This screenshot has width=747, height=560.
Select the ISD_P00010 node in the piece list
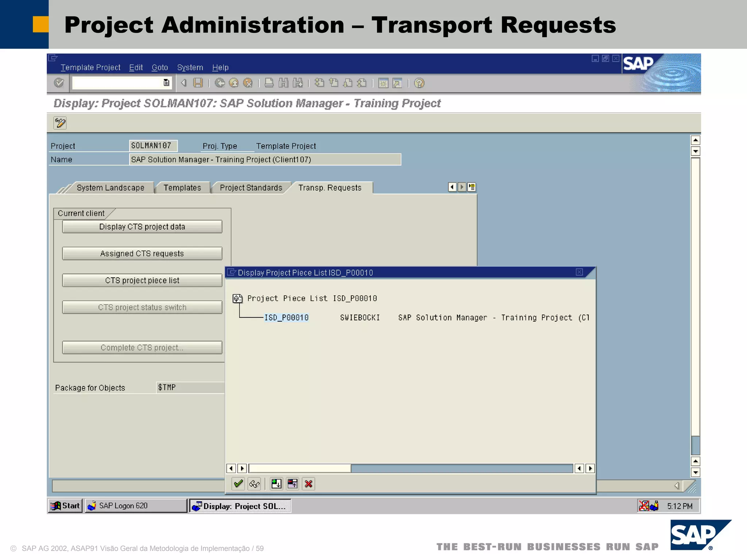286,318
